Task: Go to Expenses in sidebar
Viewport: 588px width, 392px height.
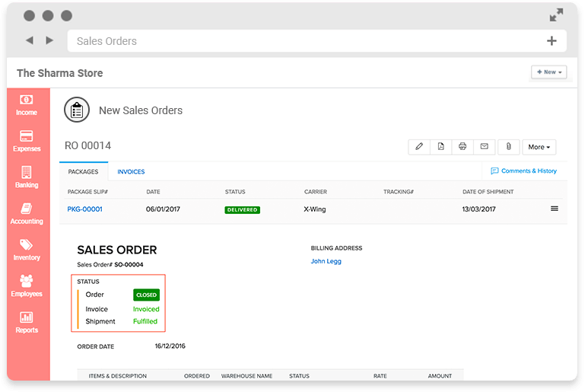Action: point(27,141)
